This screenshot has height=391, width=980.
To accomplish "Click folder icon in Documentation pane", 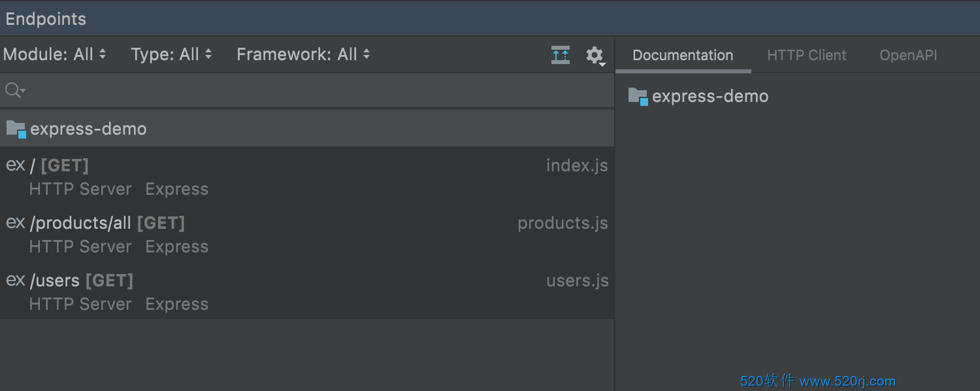I will 638,96.
